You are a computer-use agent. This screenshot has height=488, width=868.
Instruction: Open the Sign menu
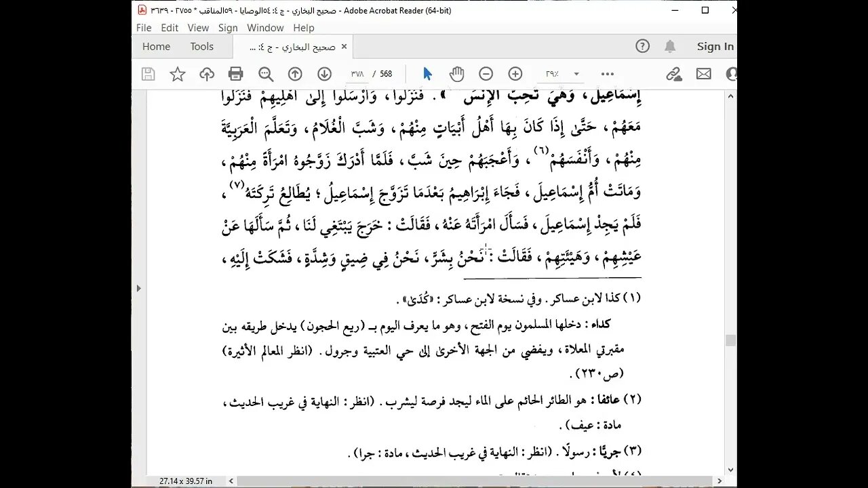[x=228, y=28]
